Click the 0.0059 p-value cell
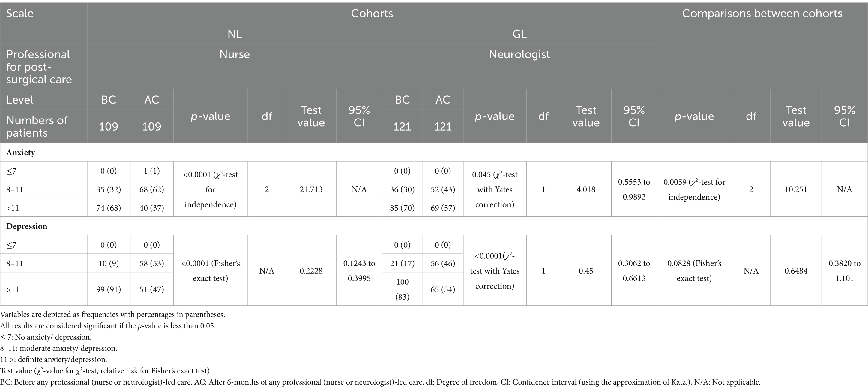The width and height of the screenshot is (868, 390). pos(694,189)
